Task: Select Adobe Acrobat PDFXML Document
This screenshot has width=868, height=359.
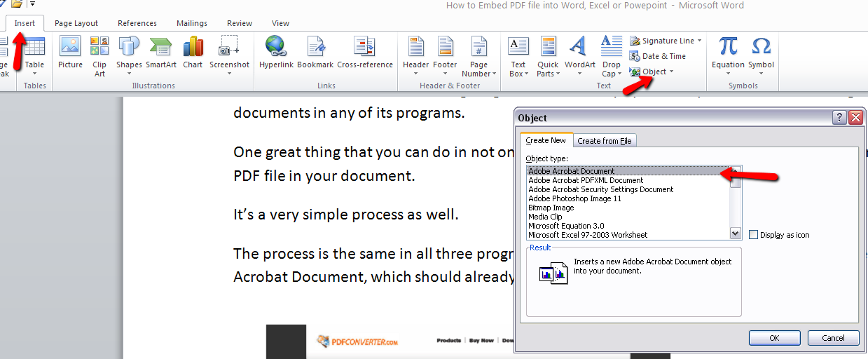Action: click(628, 180)
